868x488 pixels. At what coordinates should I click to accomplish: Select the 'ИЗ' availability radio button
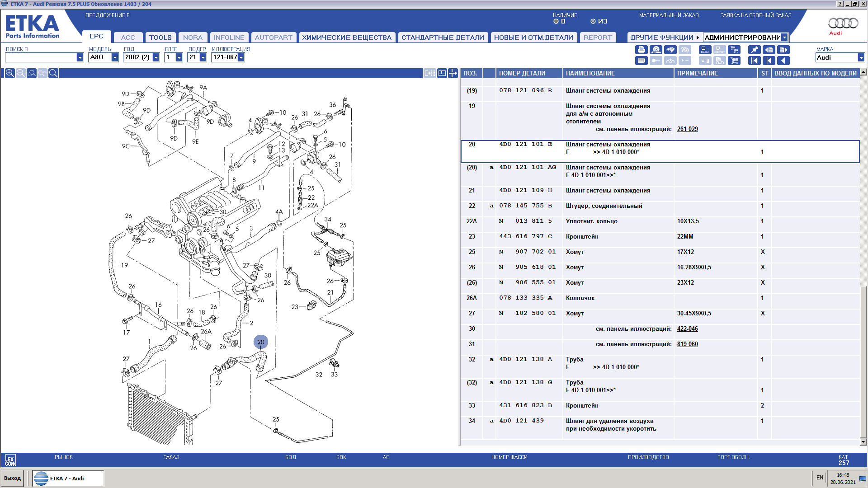tap(593, 21)
